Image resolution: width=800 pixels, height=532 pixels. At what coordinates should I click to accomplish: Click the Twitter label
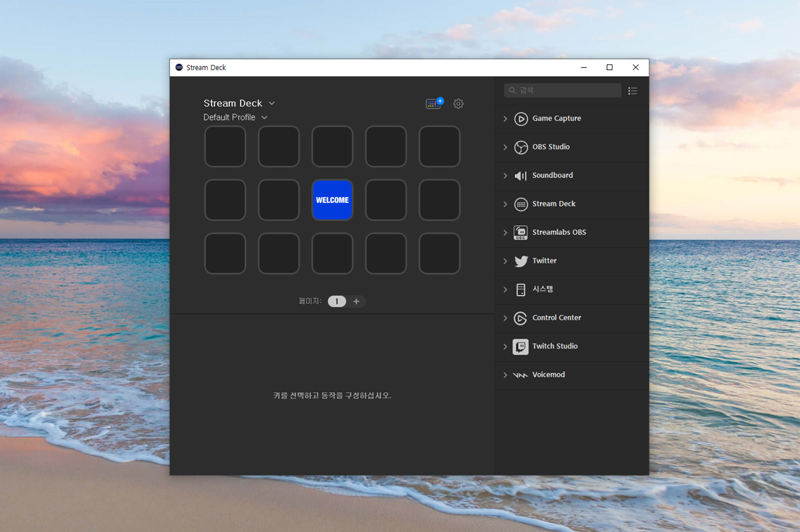coord(544,261)
